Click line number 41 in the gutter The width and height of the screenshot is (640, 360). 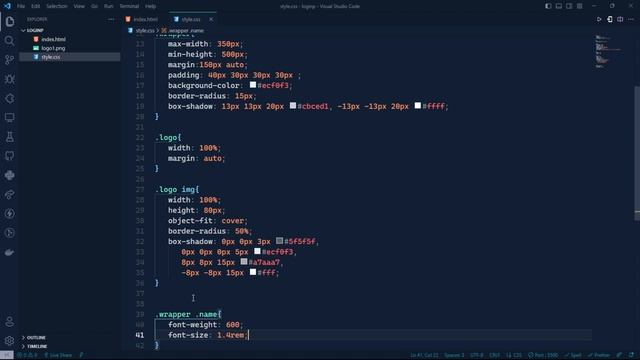(x=140, y=335)
